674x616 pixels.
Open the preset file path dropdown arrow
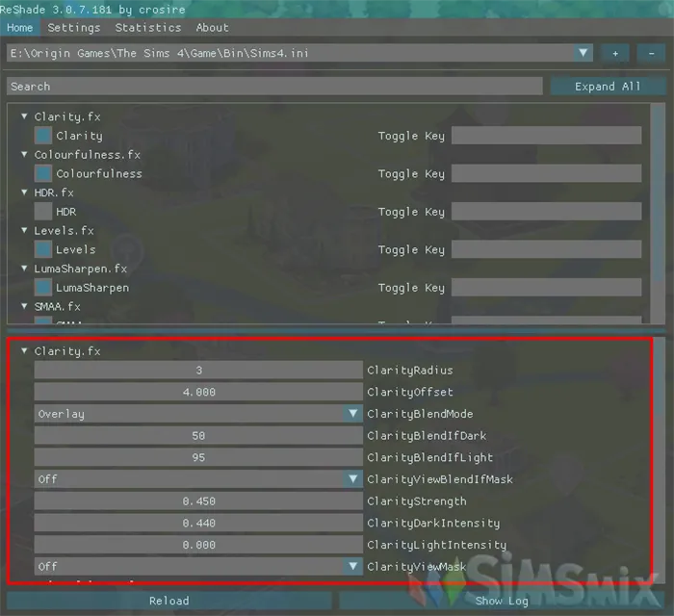coord(583,53)
